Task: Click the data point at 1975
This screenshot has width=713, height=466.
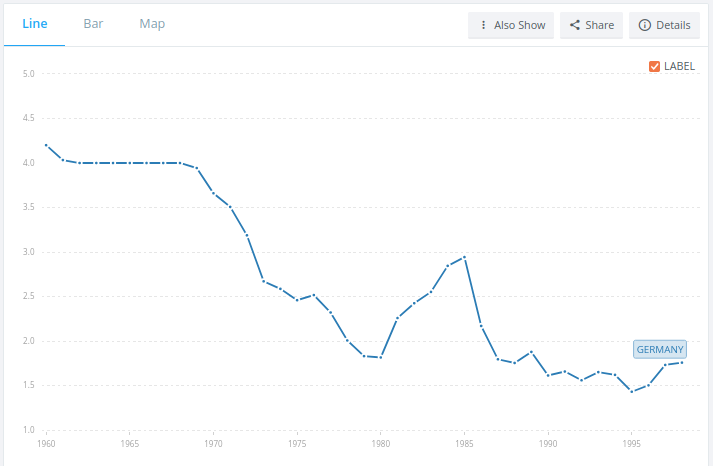Action: tap(297, 300)
